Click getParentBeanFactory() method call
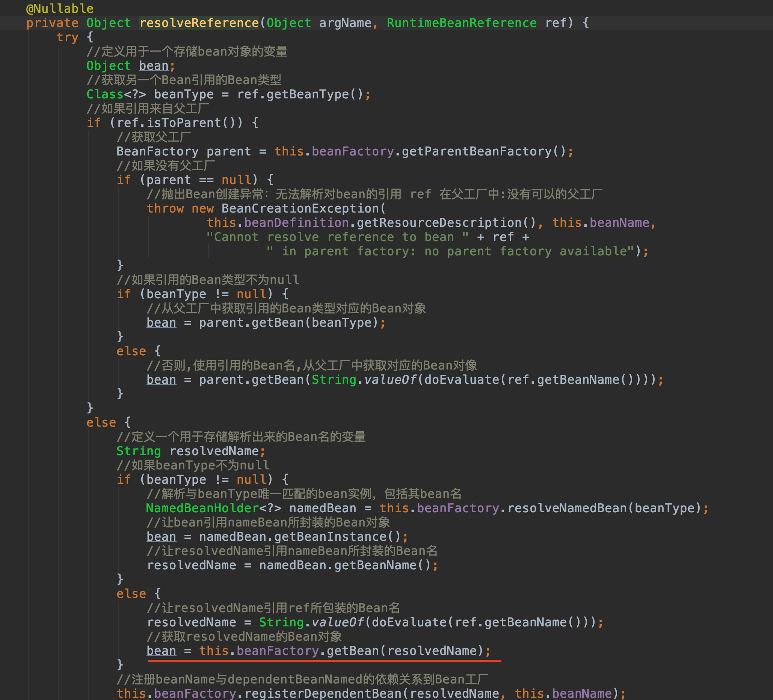Screen dimensions: 773x700 click(x=483, y=151)
